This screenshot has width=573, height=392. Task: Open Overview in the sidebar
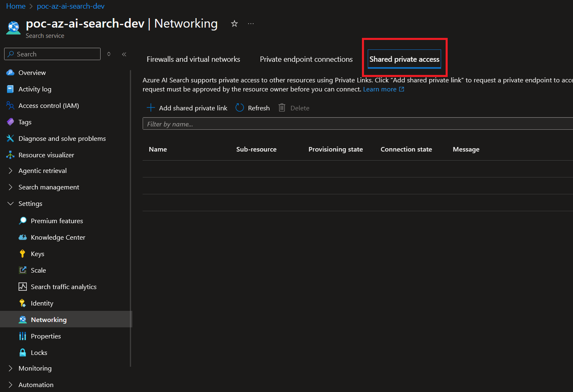[x=32, y=72]
